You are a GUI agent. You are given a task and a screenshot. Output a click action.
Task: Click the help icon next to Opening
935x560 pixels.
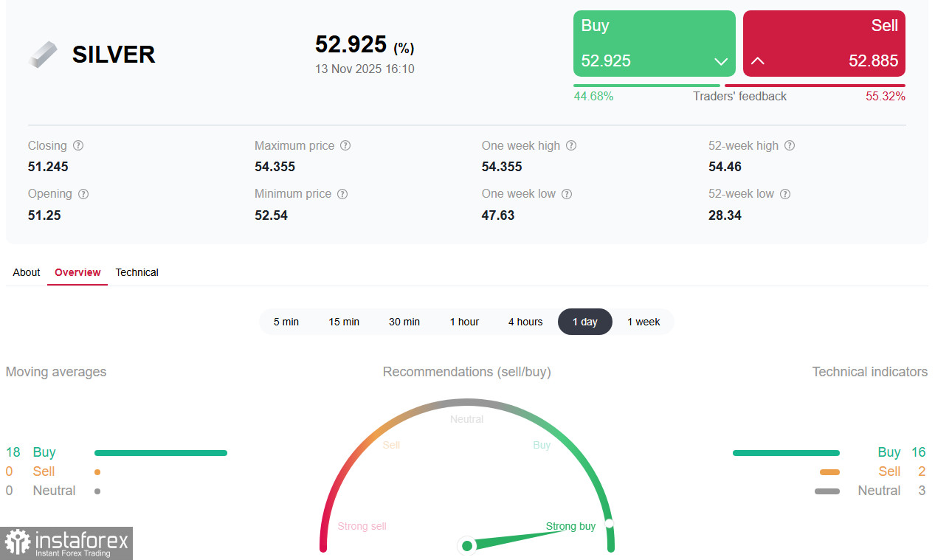(x=83, y=193)
